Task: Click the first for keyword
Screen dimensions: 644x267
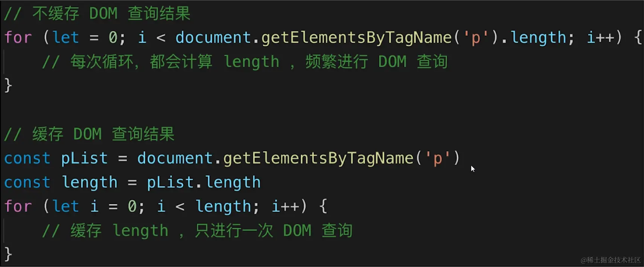Action: point(18,38)
